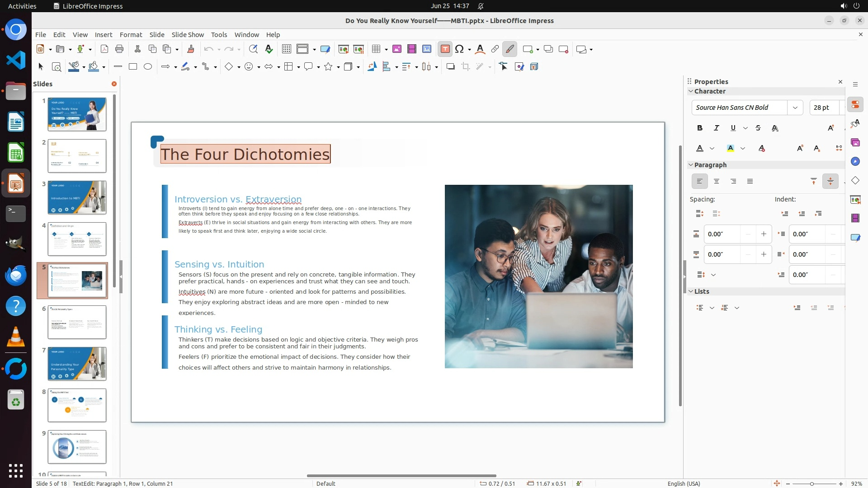This screenshot has width=868, height=488.
Task: Click the Insert Hyperlink icon
Action: [x=495, y=49]
